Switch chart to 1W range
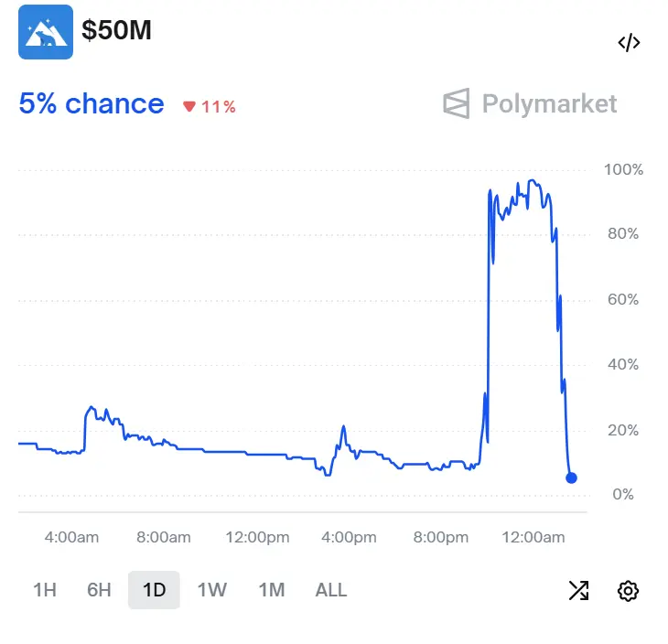The image size is (668, 644). coord(212,590)
